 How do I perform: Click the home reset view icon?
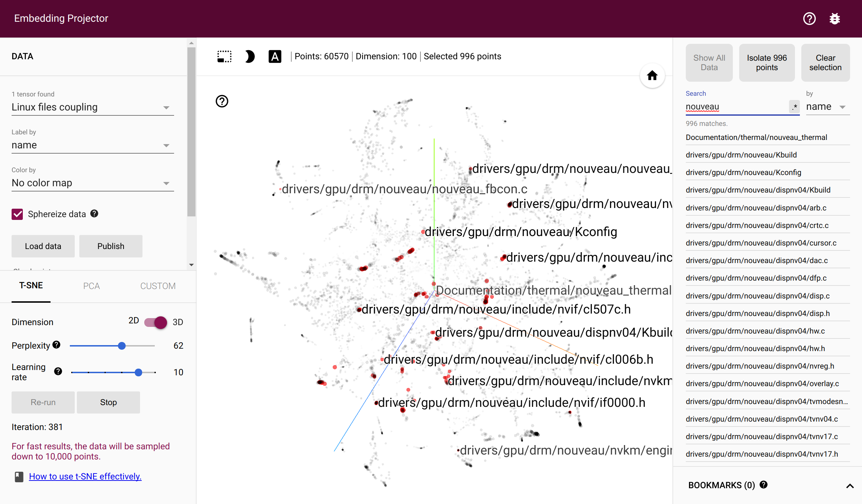coord(652,75)
